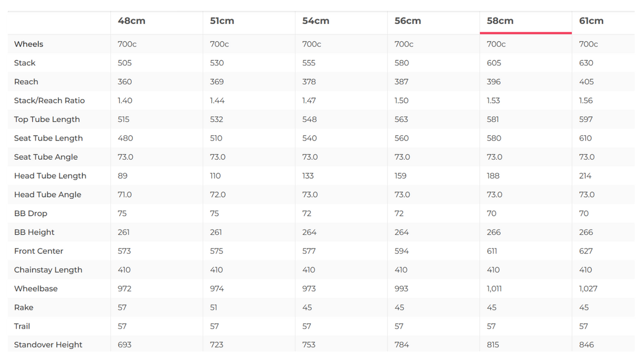Screen dimensions: 644x362
Task: Select the Head Tube Angle row label
Action: pos(48,195)
